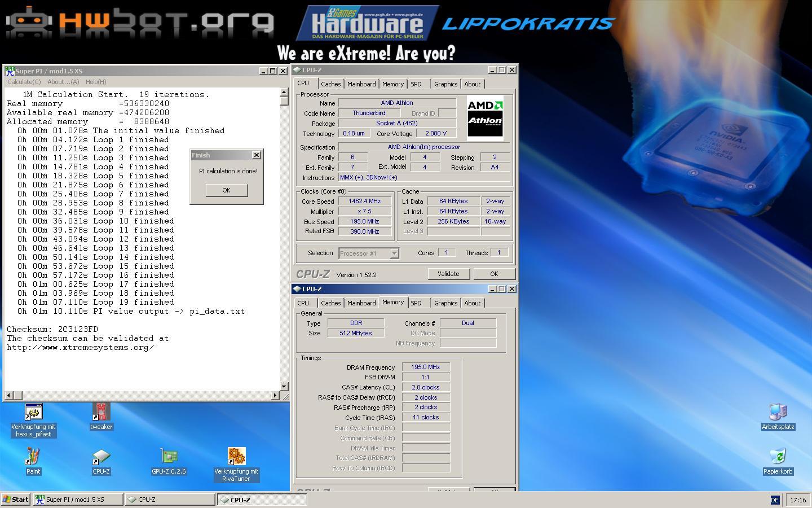
Task: Open the RivaTuner shortcut icon
Action: tap(236, 457)
